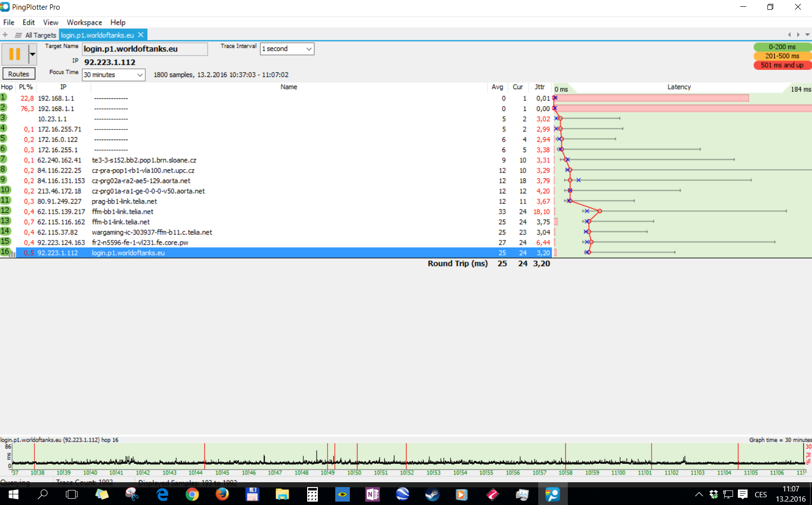Launch Firefox from the taskbar
The height and width of the screenshot is (505, 812).
point(222,494)
